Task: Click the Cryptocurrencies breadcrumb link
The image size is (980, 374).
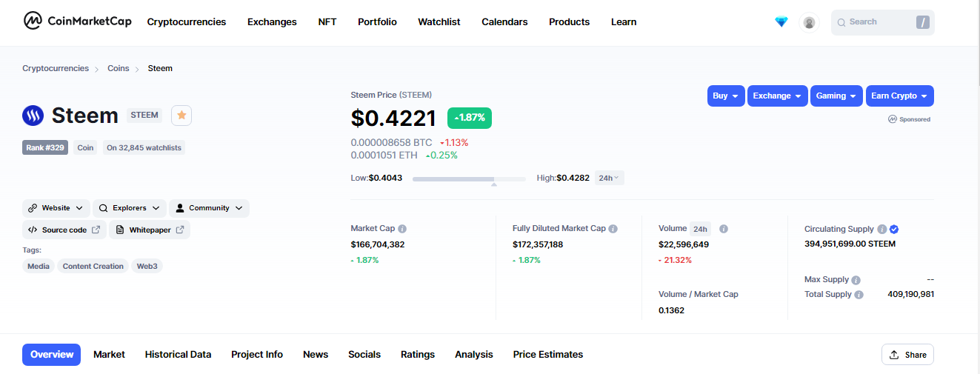Action: 56,68
